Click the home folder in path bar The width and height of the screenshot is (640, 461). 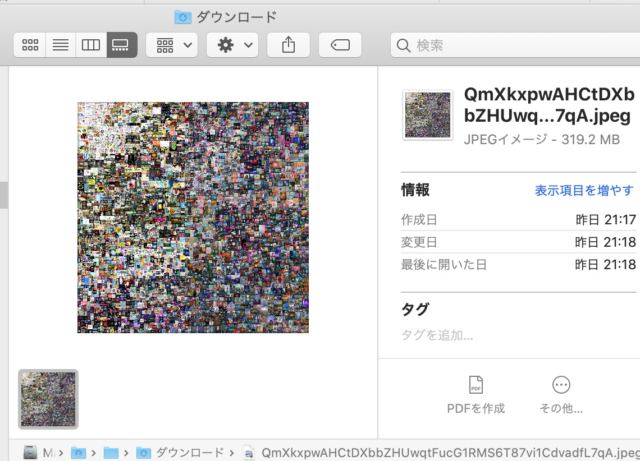[78, 452]
